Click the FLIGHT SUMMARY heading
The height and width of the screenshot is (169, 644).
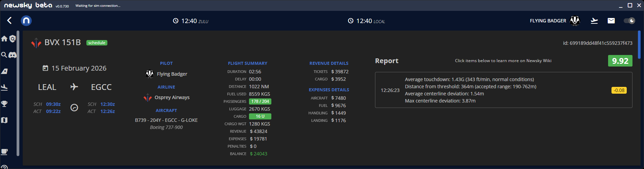(x=248, y=63)
